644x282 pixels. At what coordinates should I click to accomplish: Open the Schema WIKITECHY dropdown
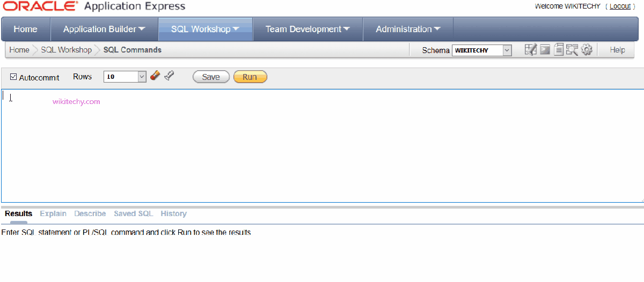[x=482, y=50]
